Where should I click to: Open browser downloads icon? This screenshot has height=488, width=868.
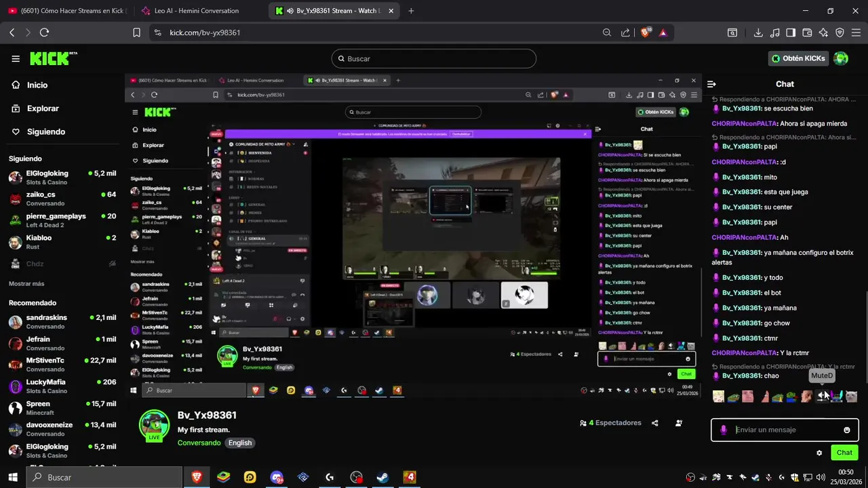click(758, 33)
